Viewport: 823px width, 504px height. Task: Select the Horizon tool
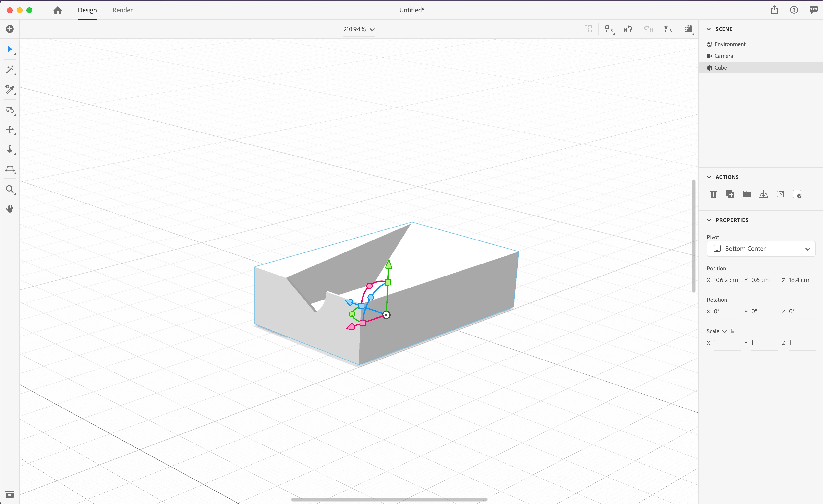click(x=10, y=169)
